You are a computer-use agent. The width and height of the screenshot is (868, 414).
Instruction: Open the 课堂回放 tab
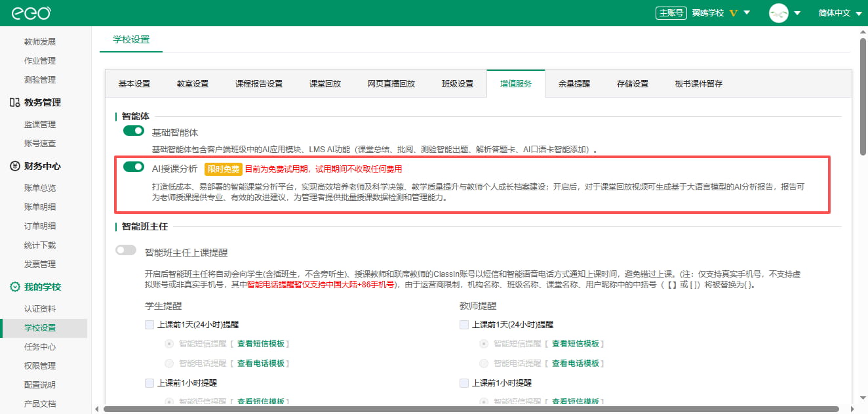click(325, 84)
